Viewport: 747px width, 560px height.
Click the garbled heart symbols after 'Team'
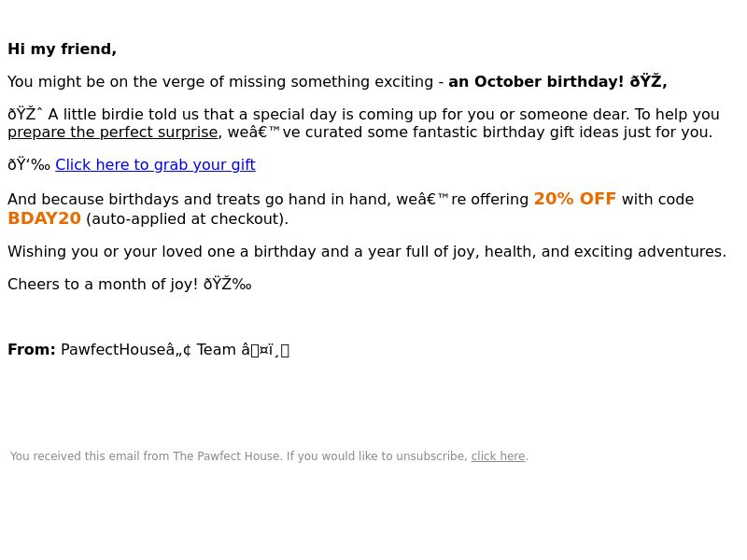click(x=265, y=350)
